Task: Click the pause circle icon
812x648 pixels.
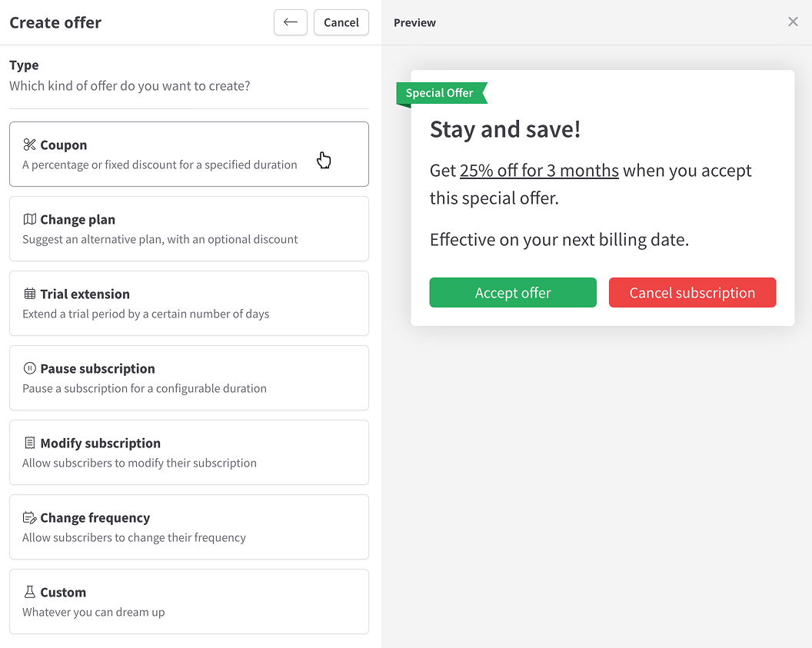Action: pos(30,368)
